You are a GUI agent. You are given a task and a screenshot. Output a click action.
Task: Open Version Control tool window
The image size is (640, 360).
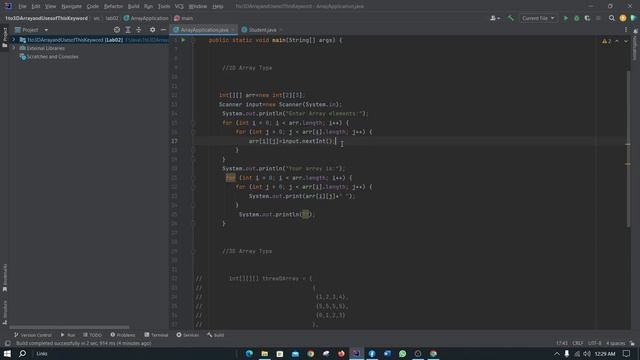click(33, 335)
